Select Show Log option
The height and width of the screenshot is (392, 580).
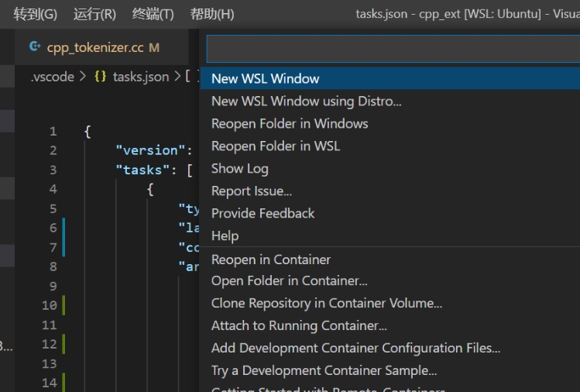click(390, 168)
